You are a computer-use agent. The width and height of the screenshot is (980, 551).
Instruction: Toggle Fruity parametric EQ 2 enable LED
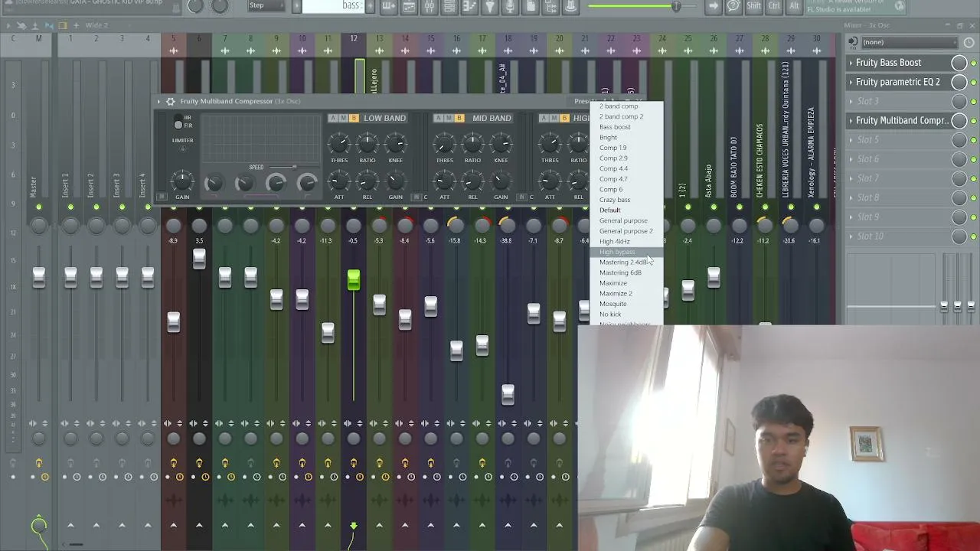(x=973, y=82)
